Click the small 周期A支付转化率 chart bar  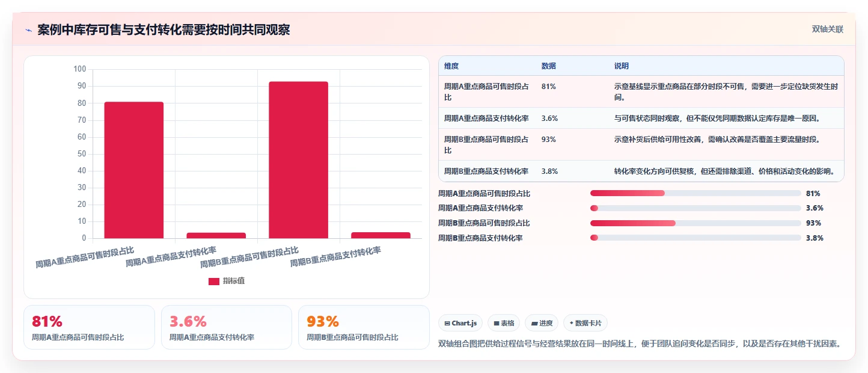coord(216,235)
